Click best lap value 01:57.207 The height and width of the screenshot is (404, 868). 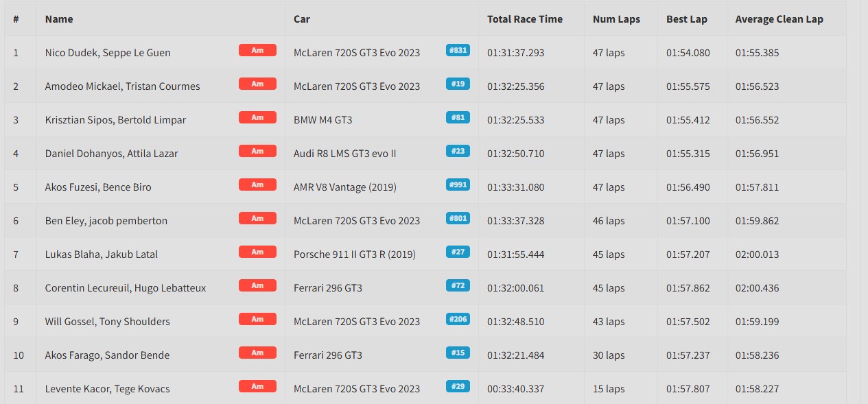[x=688, y=254]
